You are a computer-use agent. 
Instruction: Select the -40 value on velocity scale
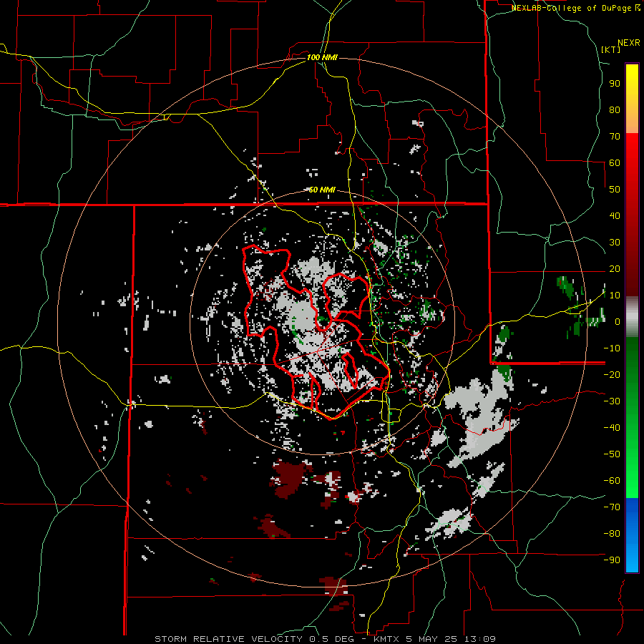[x=612, y=428]
